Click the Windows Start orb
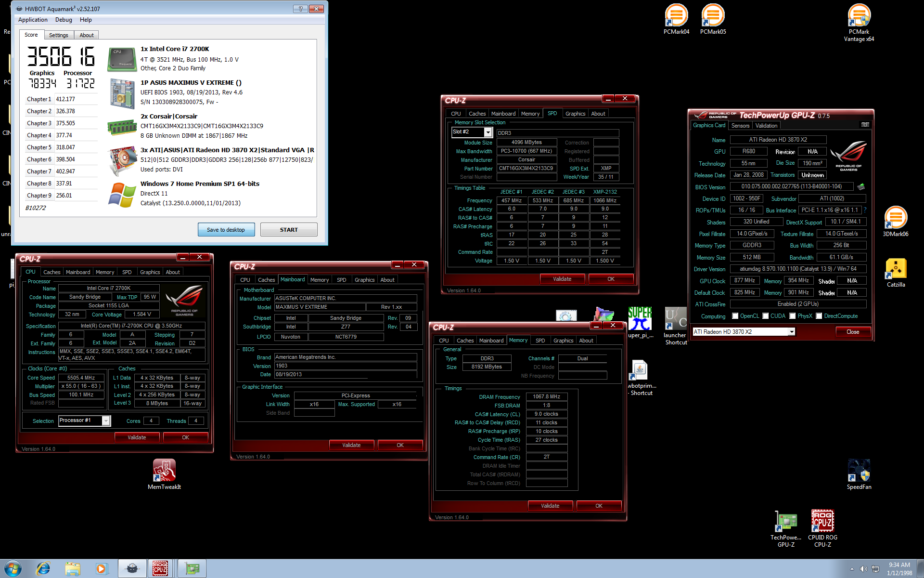The height and width of the screenshot is (578, 924). [13, 568]
